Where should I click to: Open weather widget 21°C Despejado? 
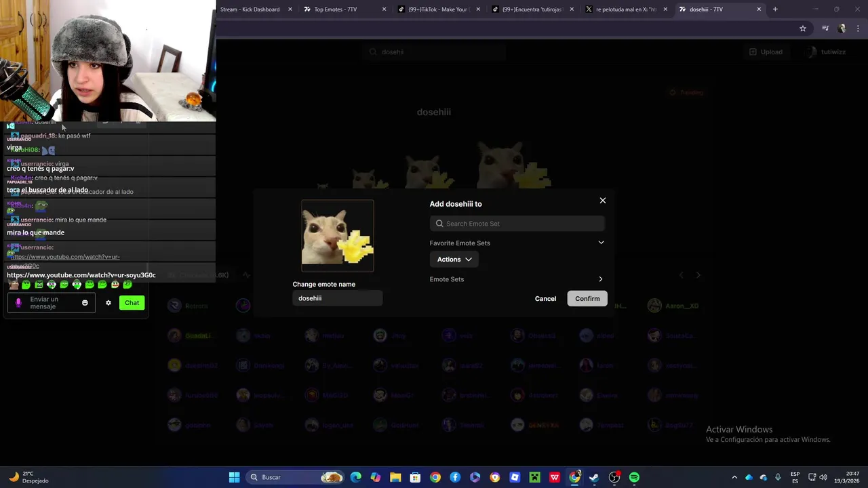28,477
